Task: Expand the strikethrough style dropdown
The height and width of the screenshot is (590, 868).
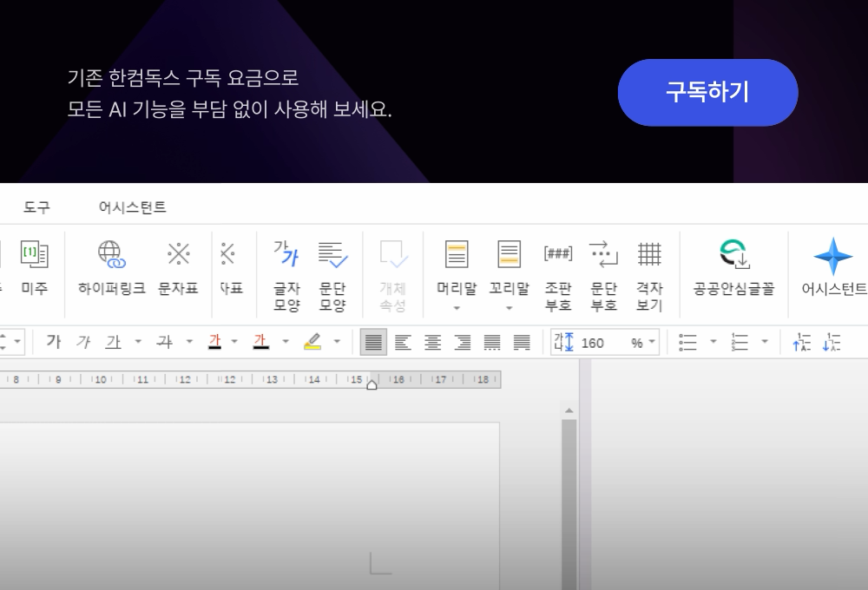Action: pyautogui.click(x=189, y=342)
